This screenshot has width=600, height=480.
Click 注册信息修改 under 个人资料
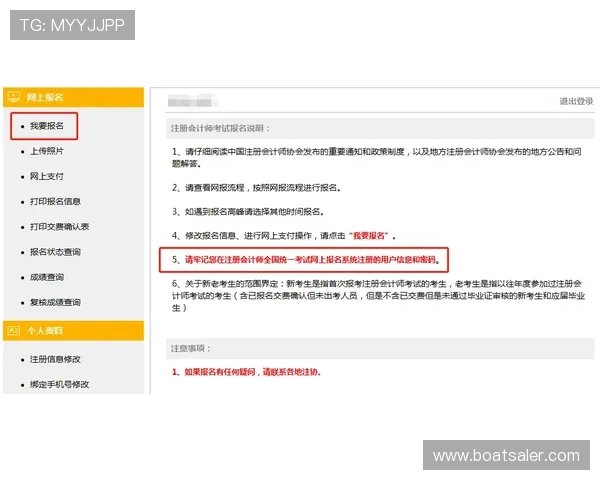(55, 359)
